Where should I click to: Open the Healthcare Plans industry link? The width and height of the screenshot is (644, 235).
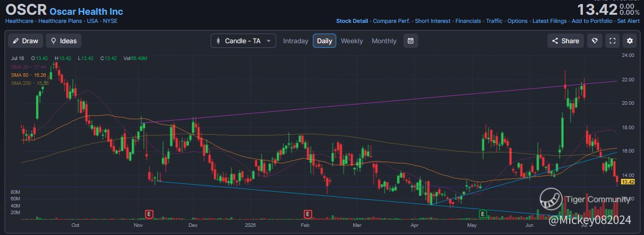[x=61, y=21]
